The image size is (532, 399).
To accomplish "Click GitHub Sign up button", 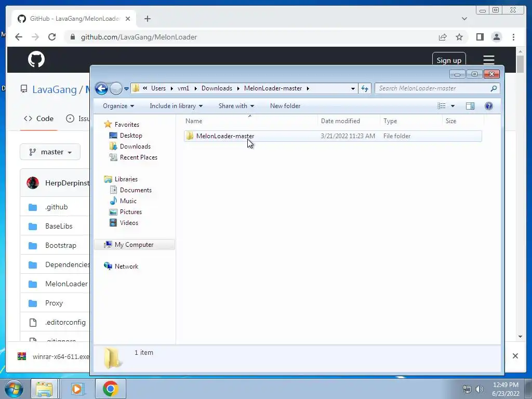I will (448, 60).
